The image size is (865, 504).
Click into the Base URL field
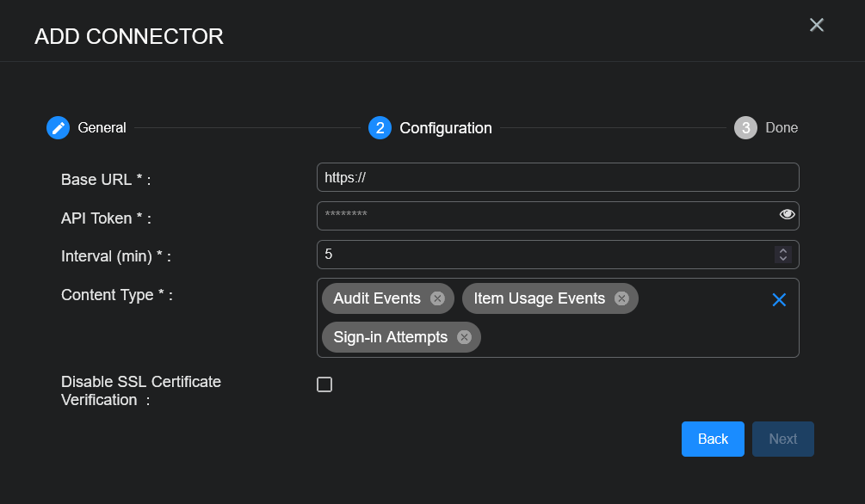tap(558, 177)
